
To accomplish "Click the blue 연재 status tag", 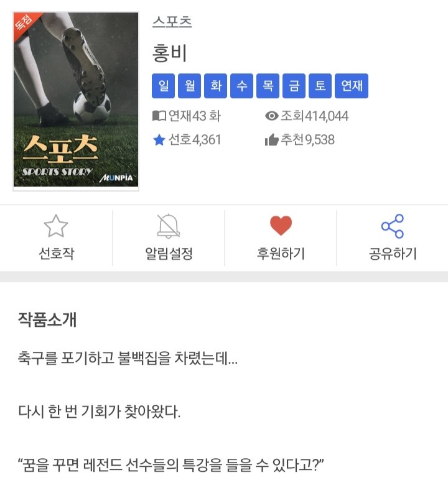I will point(352,86).
